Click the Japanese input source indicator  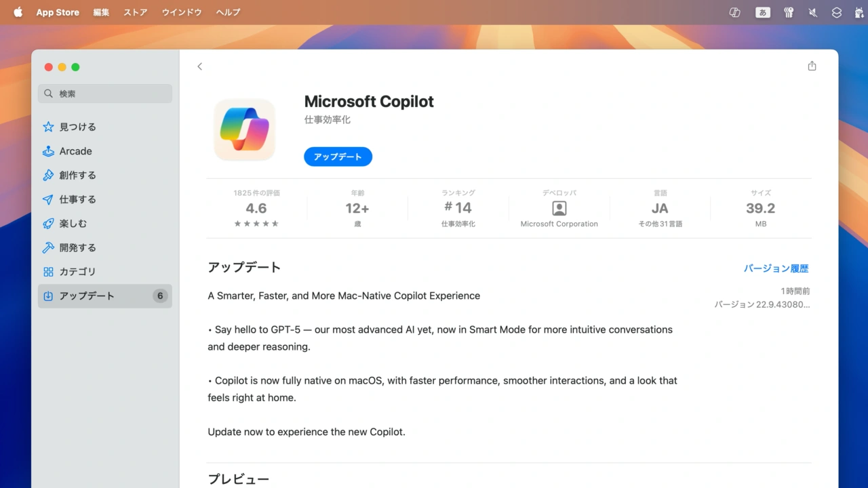pos(763,12)
